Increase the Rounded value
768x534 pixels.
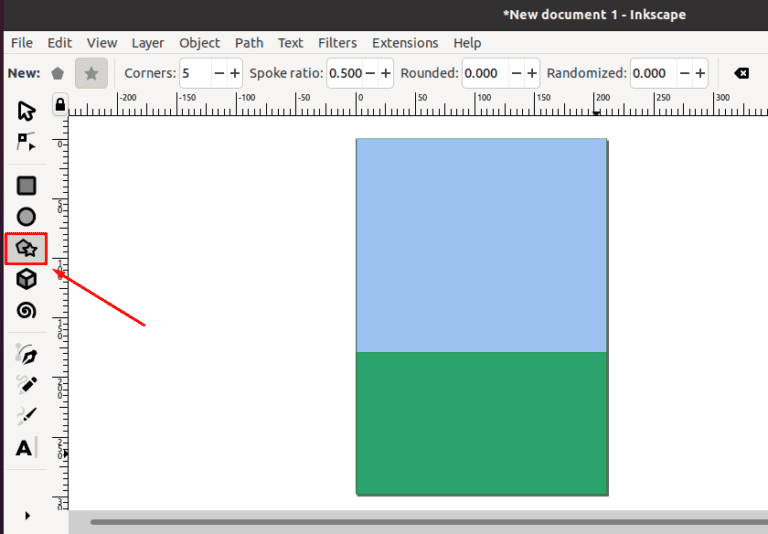532,73
